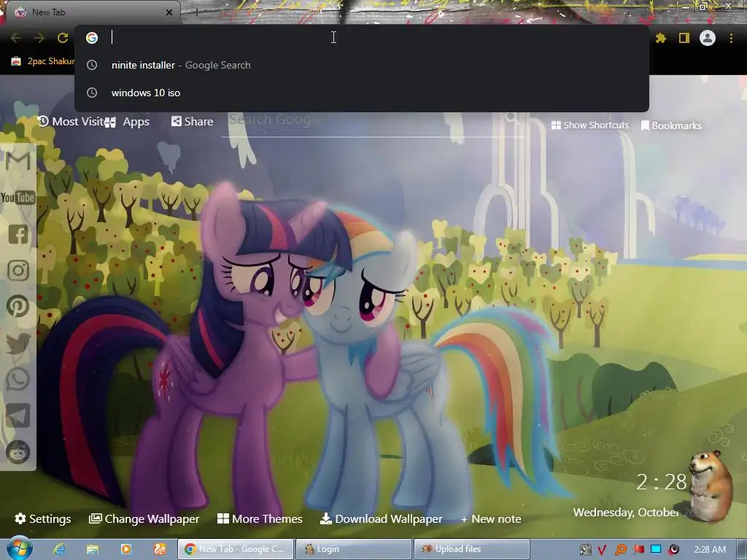Open the side panel icon in toolbar

tap(684, 38)
